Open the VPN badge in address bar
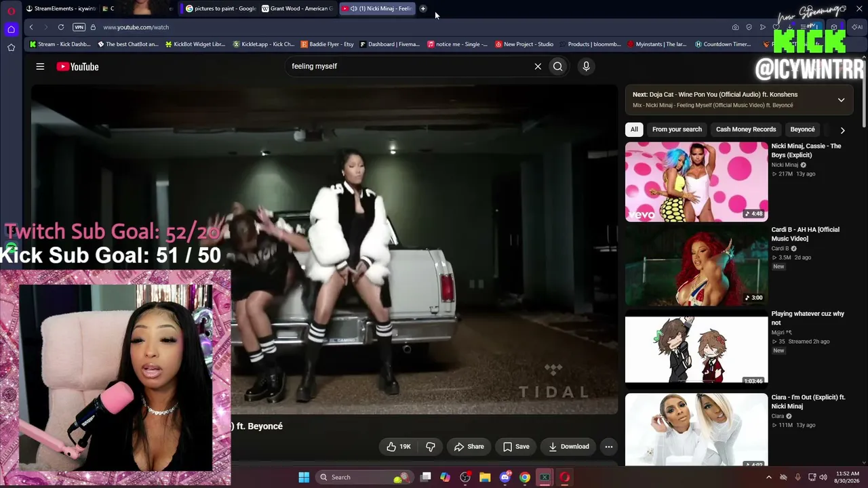Screen dimensions: 868x488 pyautogui.click(x=79, y=27)
